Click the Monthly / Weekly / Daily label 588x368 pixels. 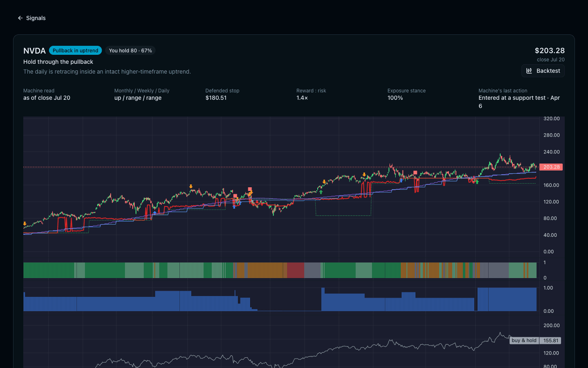point(142,91)
